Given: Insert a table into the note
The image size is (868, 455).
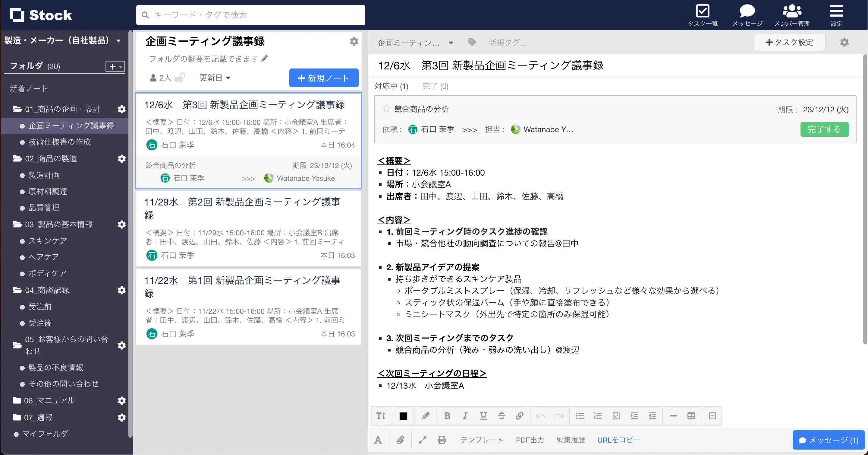Looking at the screenshot, I should (x=692, y=416).
